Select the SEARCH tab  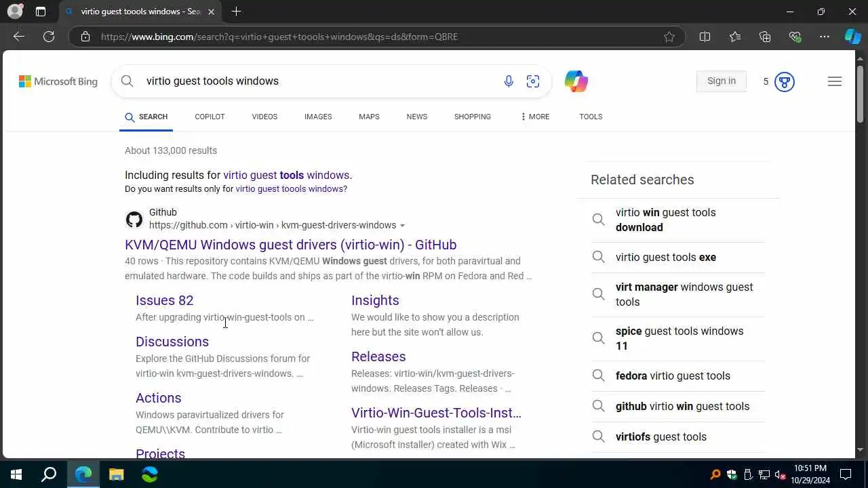(146, 117)
